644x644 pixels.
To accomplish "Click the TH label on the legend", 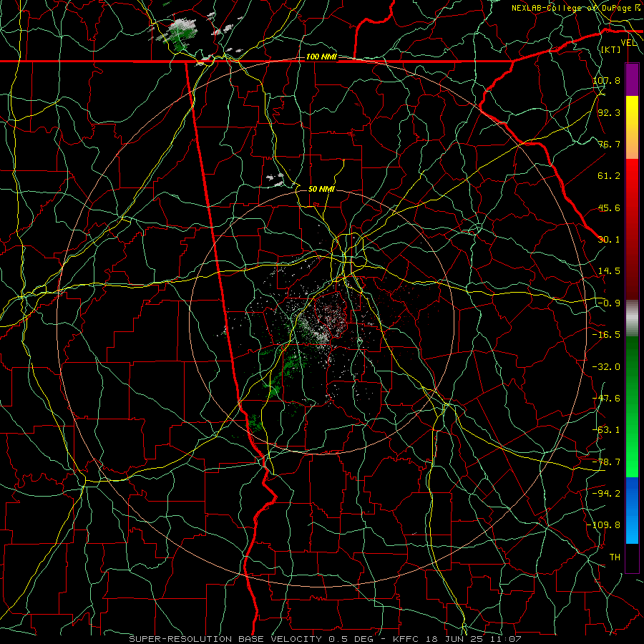I will 615,557.
